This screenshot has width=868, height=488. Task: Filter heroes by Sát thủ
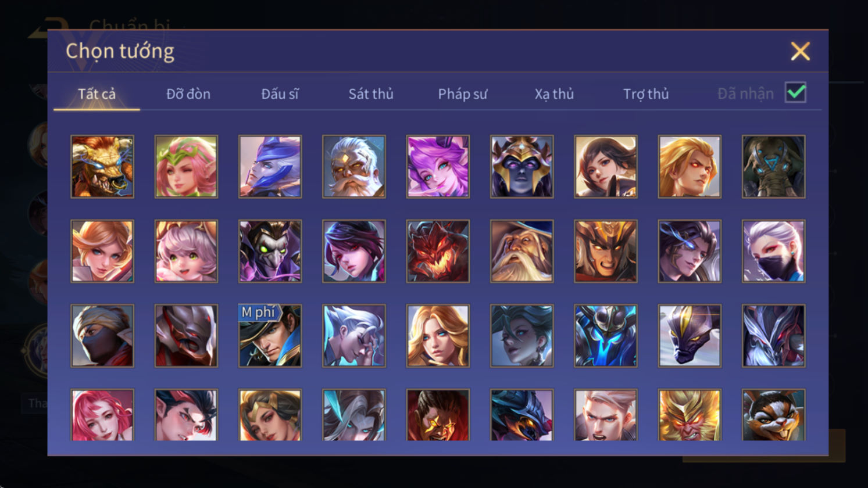click(371, 94)
